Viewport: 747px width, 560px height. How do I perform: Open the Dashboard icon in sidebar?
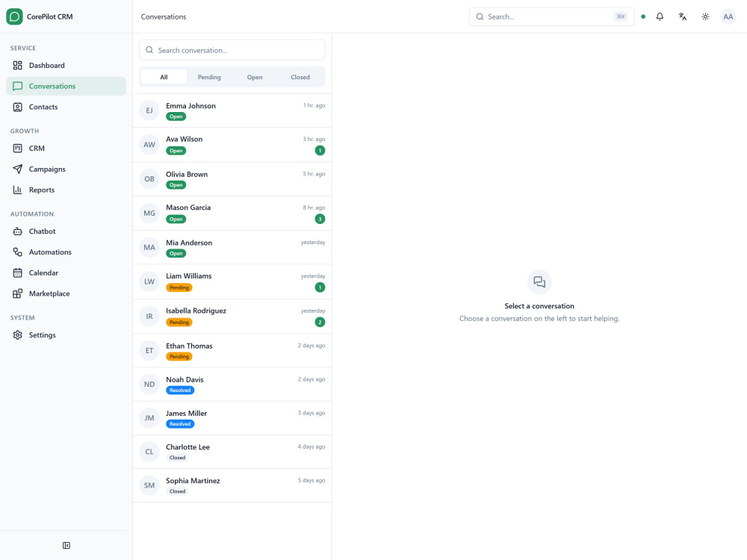pyautogui.click(x=18, y=65)
